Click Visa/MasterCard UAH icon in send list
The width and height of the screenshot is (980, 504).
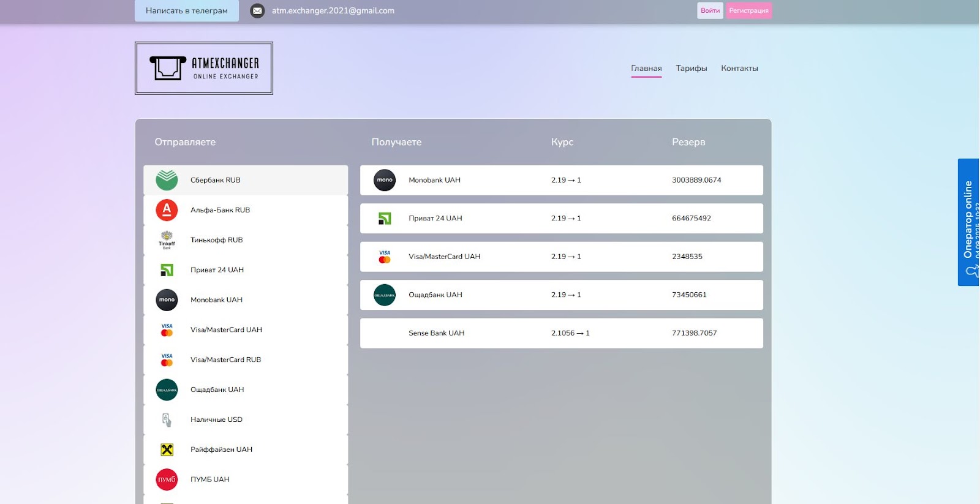click(x=167, y=330)
